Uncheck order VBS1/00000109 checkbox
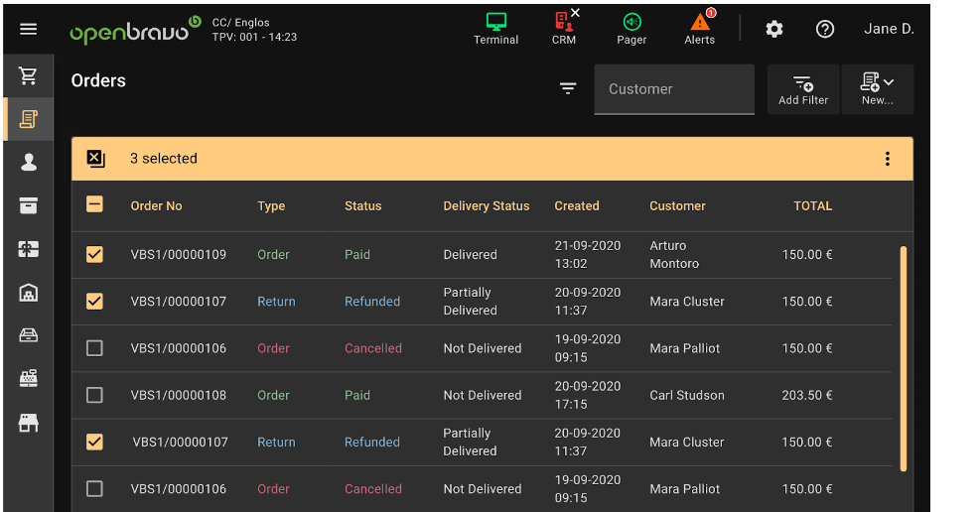Image resolution: width=980 pixels, height=512 pixels. point(94,254)
